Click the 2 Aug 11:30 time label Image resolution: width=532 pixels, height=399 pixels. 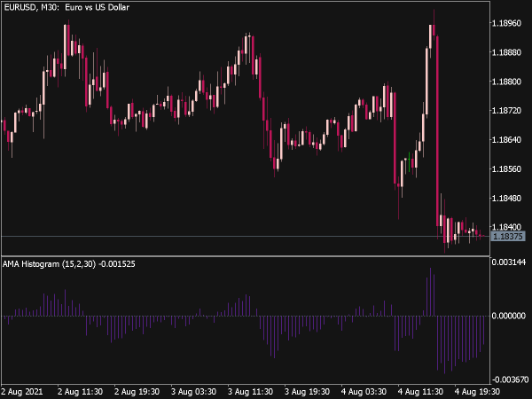pyautogui.click(x=80, y=392)
